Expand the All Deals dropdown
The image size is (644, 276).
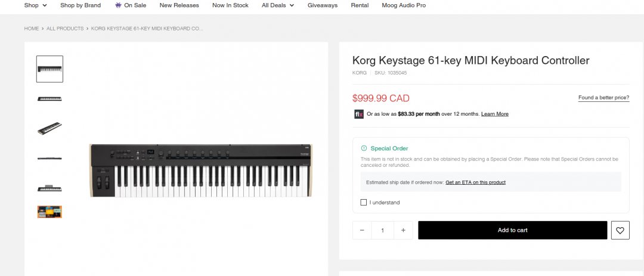278,5
